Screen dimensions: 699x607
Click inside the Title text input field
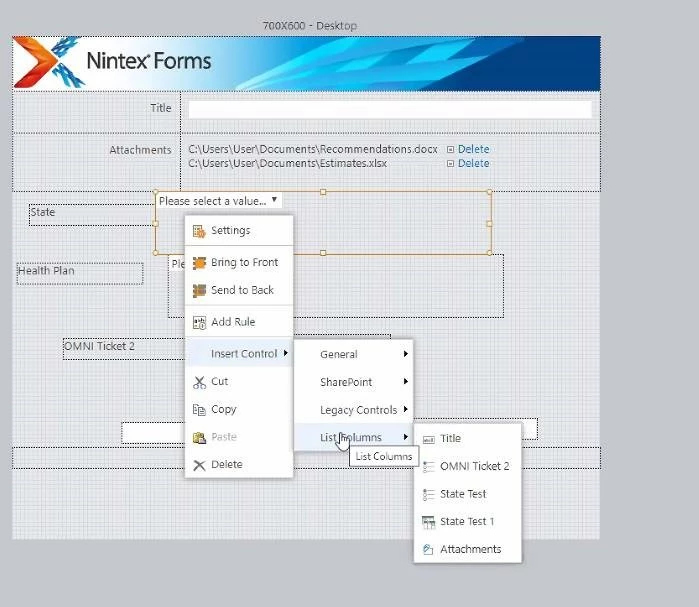(390, 110)
